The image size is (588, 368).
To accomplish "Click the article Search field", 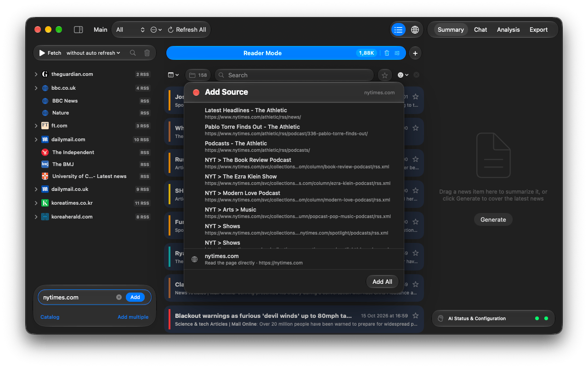I will click(x=294, y=75).
